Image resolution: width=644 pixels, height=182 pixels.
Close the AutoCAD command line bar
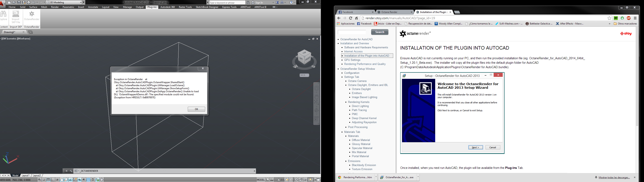(67, 171)
